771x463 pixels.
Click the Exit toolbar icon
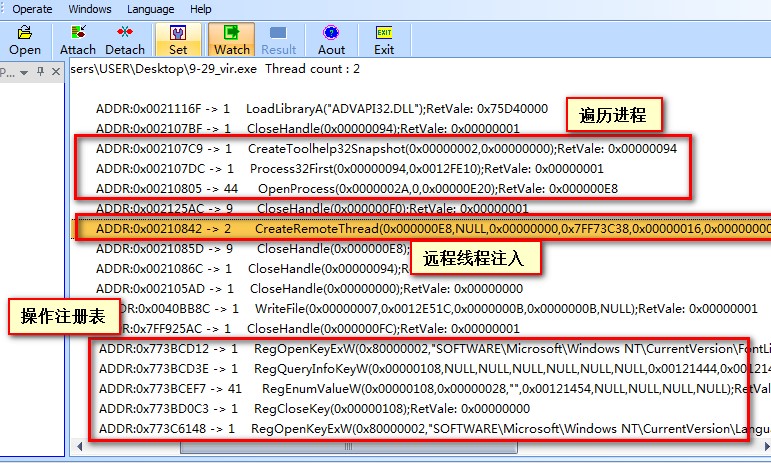[x=384, y=40]
